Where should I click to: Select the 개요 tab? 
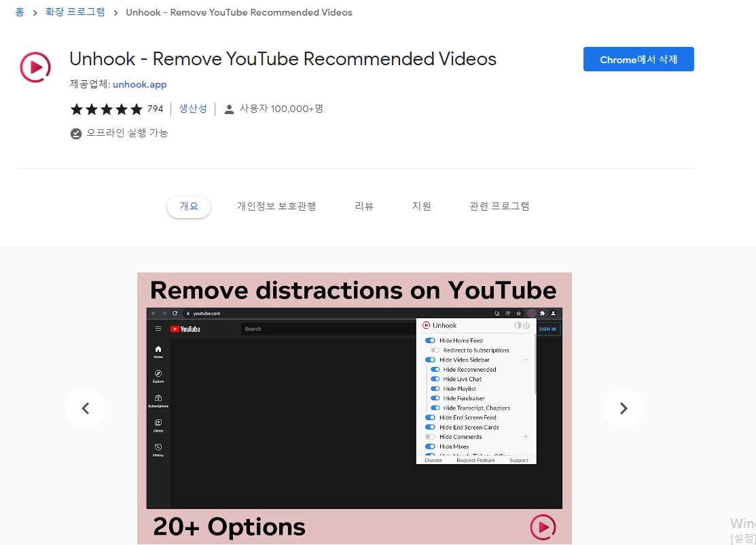coord(189,207)
